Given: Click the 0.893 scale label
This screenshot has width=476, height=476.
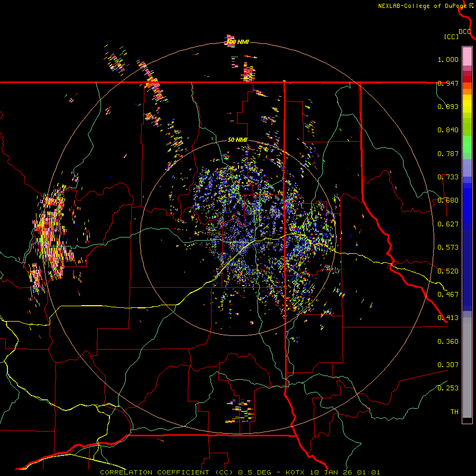Looking at the screenshot, I should 448,106.
